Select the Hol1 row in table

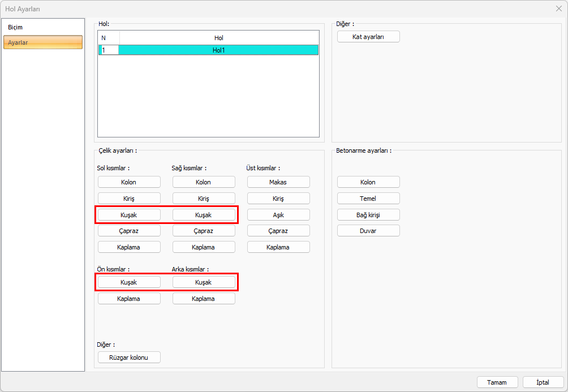[x=218, y=50]
